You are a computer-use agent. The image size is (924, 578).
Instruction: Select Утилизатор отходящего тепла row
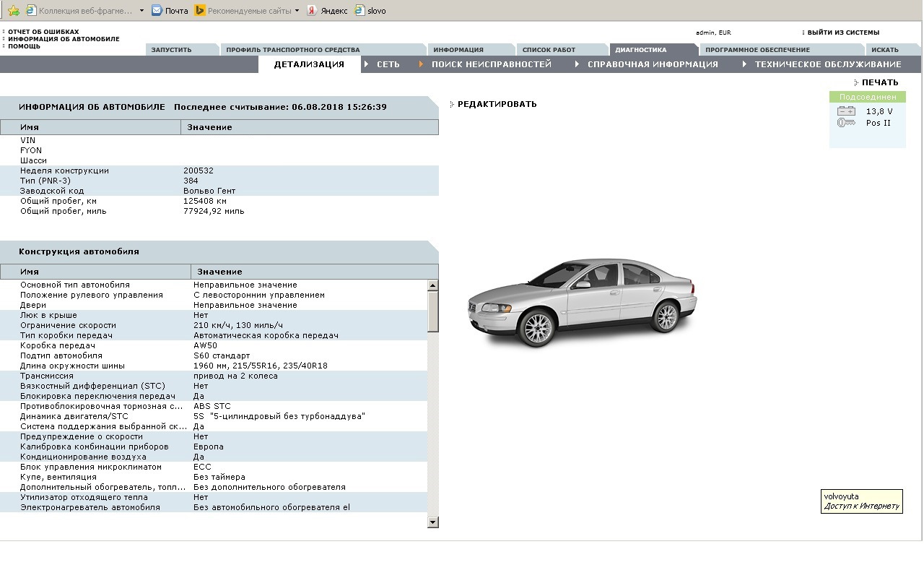214,497
